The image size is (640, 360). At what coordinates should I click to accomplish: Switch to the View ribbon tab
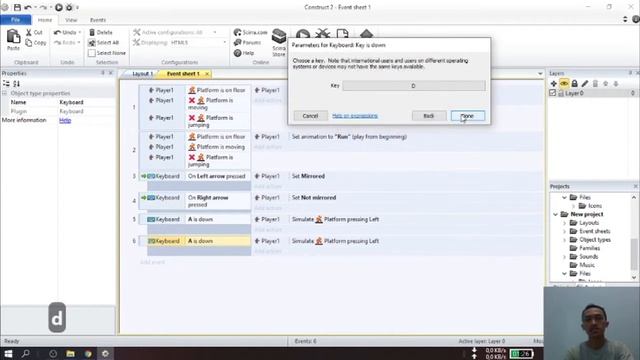(x=71, y=20)
